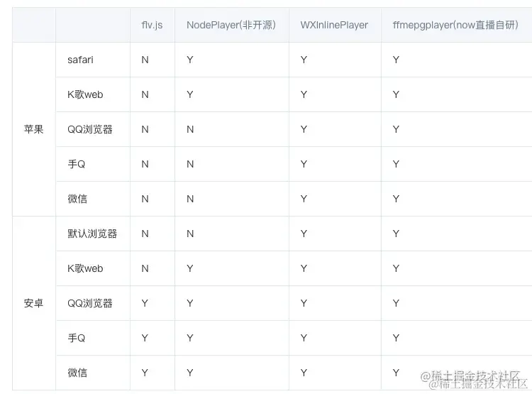Viewport: 532px width, 394px height.
Task: Select 苹果 QQ浏览器 flv.js N value
Action: pyautogui.click(x=145, y=129)
